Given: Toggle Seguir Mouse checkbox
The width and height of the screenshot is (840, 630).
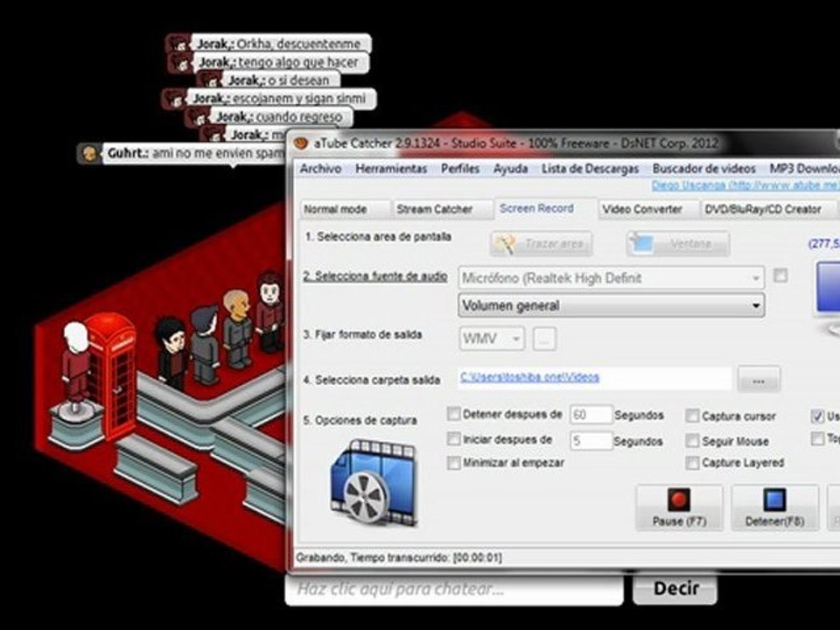Looking at the screenshot, I should pos(692,441).
